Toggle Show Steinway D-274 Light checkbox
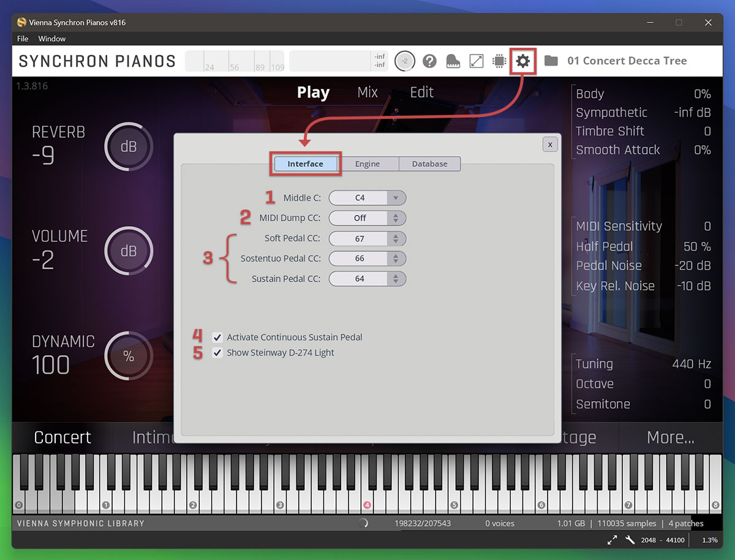Viewport: 735px width, 560px height. 217,353
